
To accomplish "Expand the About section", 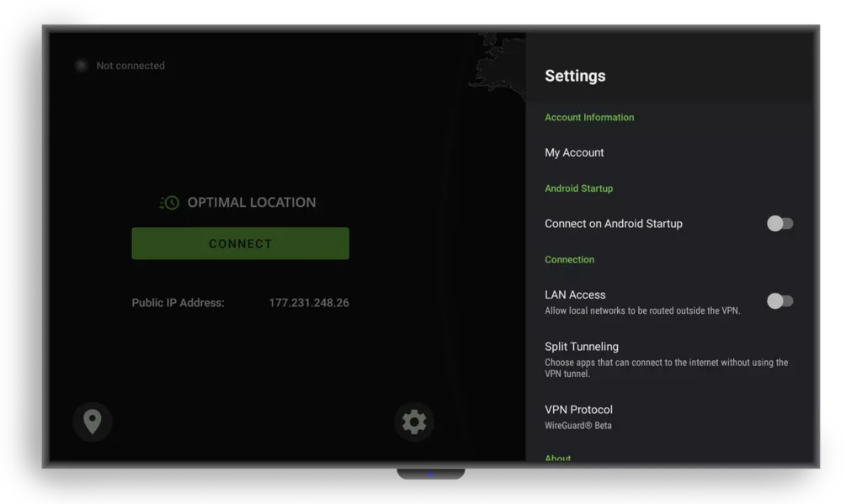I will (558, 458).
